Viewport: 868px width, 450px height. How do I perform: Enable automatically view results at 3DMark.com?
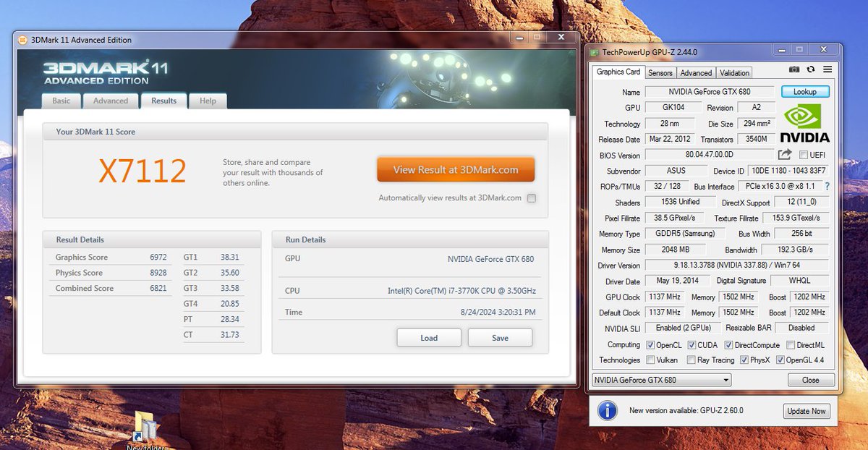(532, 198)
